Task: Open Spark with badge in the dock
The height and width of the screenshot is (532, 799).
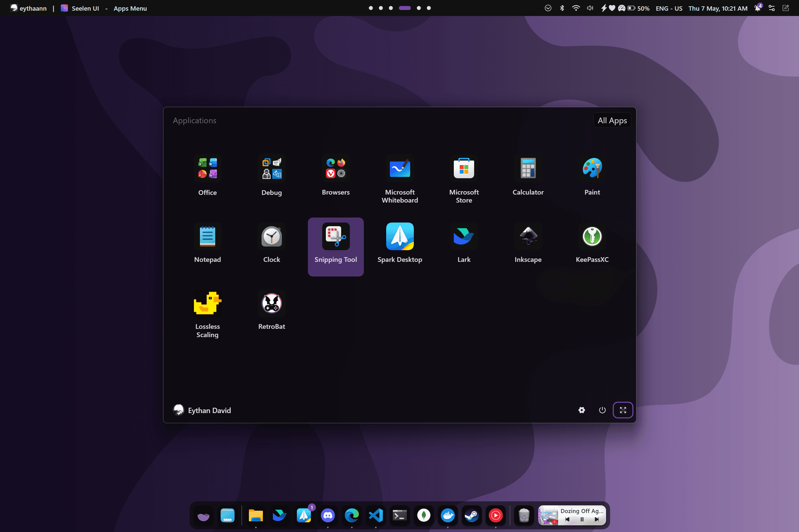Action: pos(304,515)
